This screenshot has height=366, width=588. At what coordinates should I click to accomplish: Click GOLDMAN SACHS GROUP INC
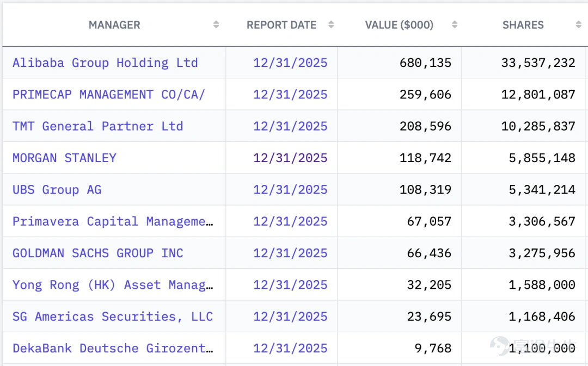[98, 253]
